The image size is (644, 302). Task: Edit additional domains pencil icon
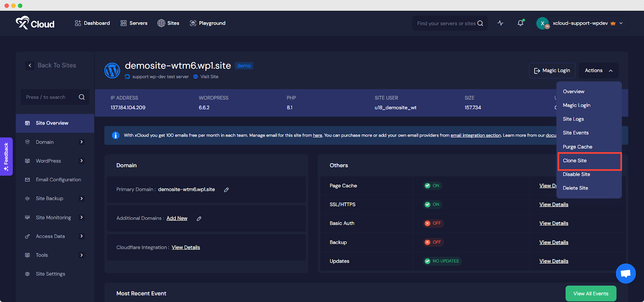point(199,218)
